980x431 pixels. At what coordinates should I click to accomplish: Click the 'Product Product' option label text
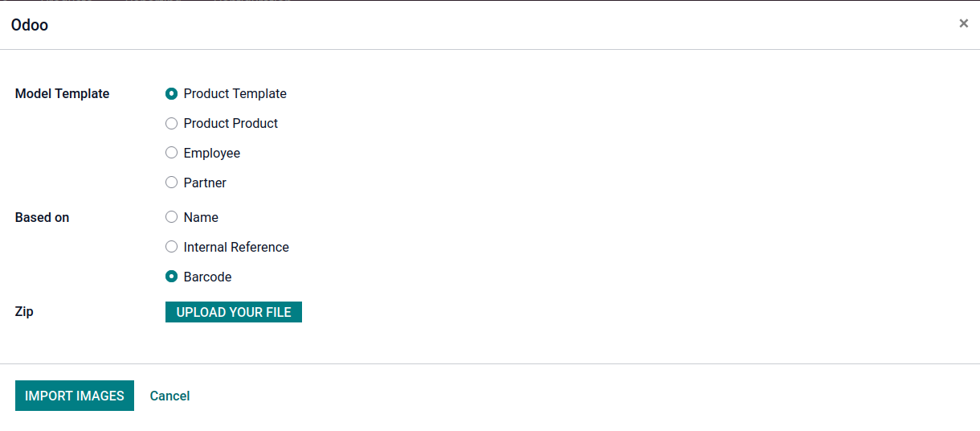[x=231, y=124]
